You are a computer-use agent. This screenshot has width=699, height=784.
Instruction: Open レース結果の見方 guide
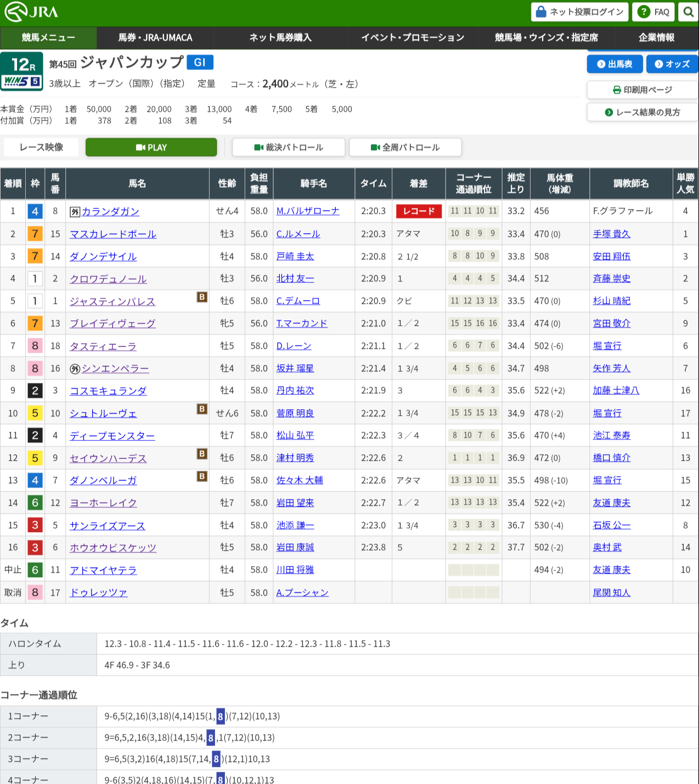pos(642,112)
